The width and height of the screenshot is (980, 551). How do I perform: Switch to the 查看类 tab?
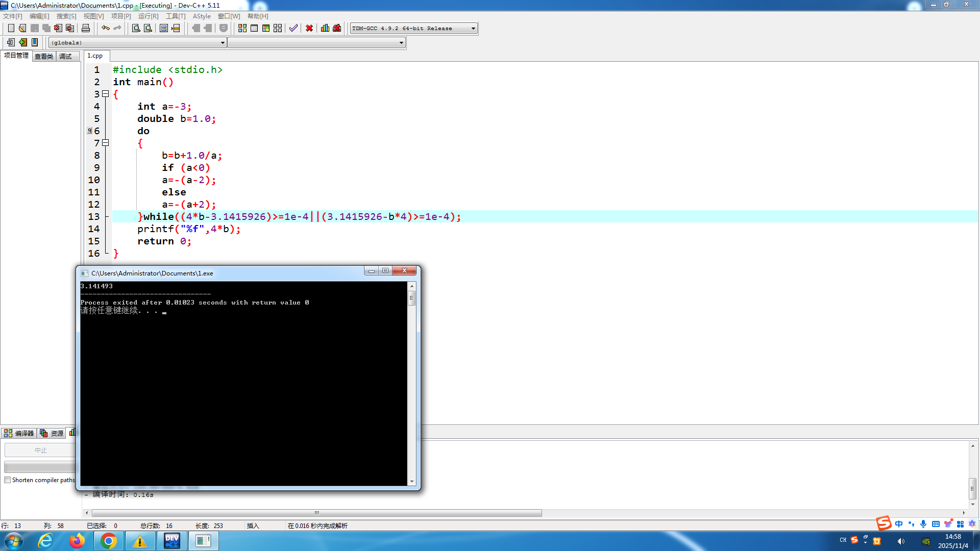(44, 56)
